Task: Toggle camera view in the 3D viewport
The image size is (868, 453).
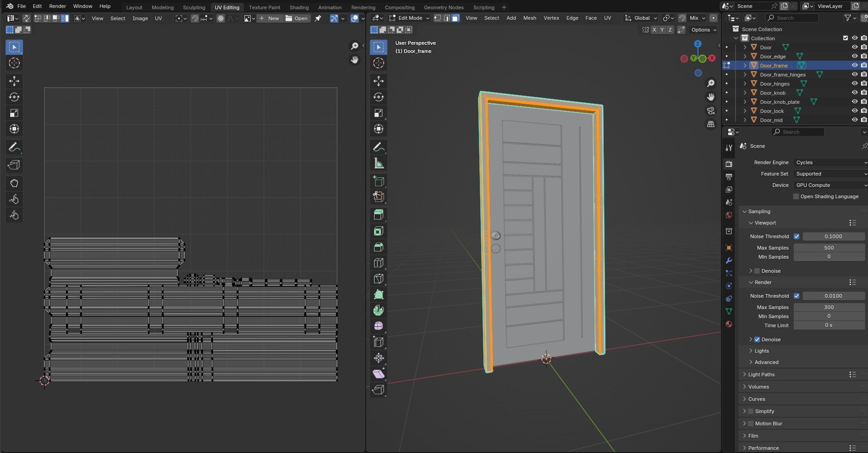Action: coord(711,111)
